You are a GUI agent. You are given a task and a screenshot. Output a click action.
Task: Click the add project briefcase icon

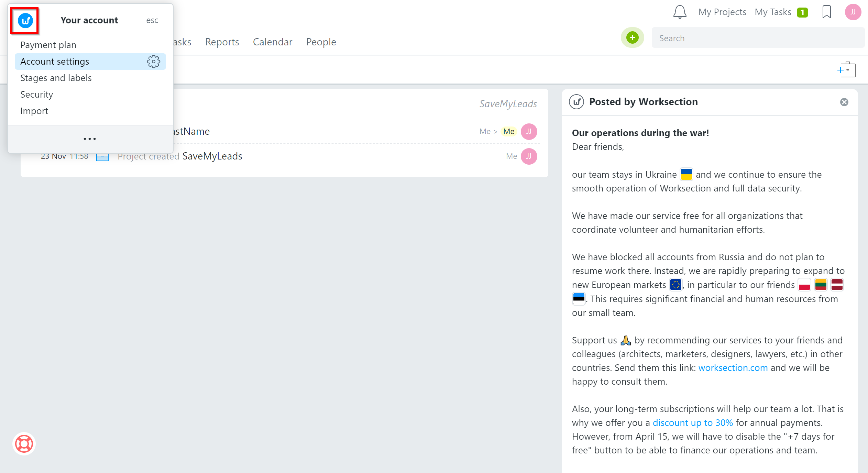pyautogui.click(x=847, y=70)
